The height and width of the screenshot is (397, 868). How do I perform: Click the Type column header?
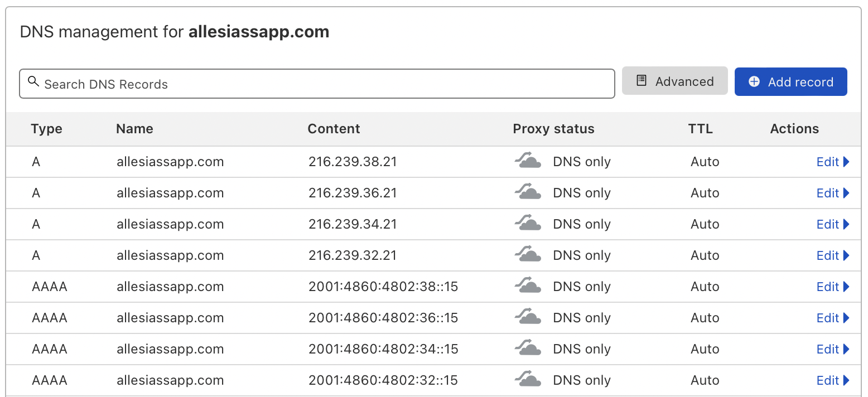click(x=47, y=129)
